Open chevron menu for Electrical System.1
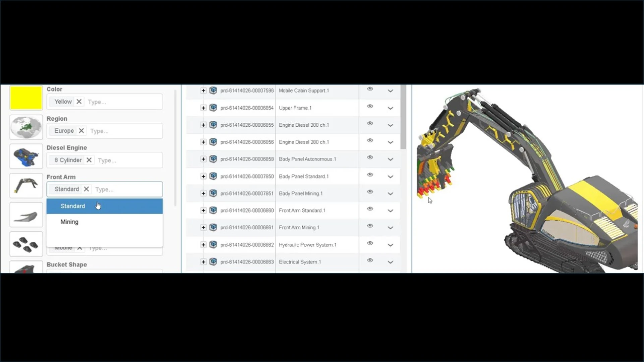Screen dimensions: 644x362 click(391, 262)
